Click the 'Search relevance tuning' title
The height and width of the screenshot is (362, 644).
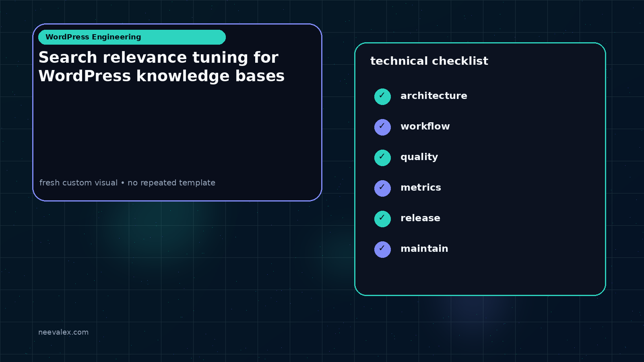pos(161,67)
